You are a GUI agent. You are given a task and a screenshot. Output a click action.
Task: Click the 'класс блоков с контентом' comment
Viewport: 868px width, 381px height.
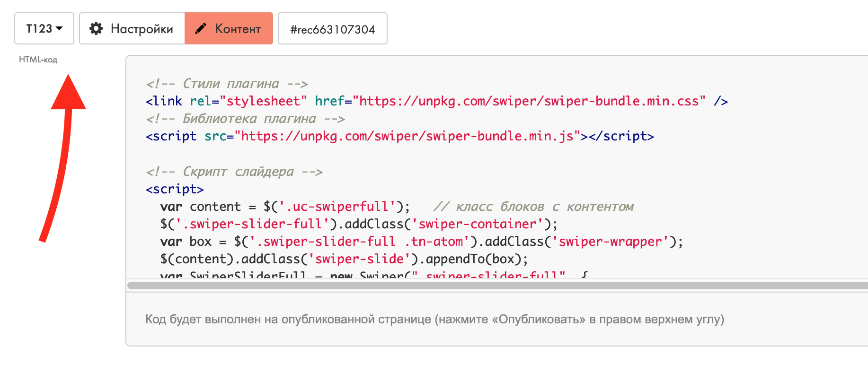[533, 207]
